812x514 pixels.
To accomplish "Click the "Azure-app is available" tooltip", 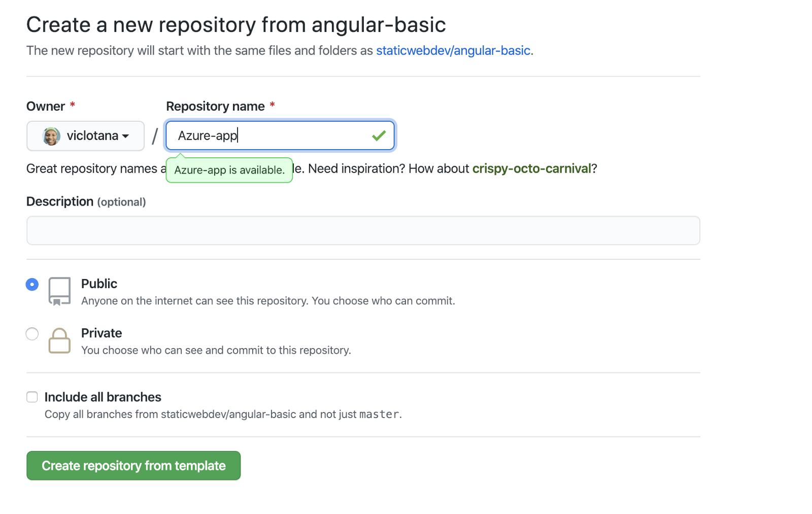I will click(229, 170).
